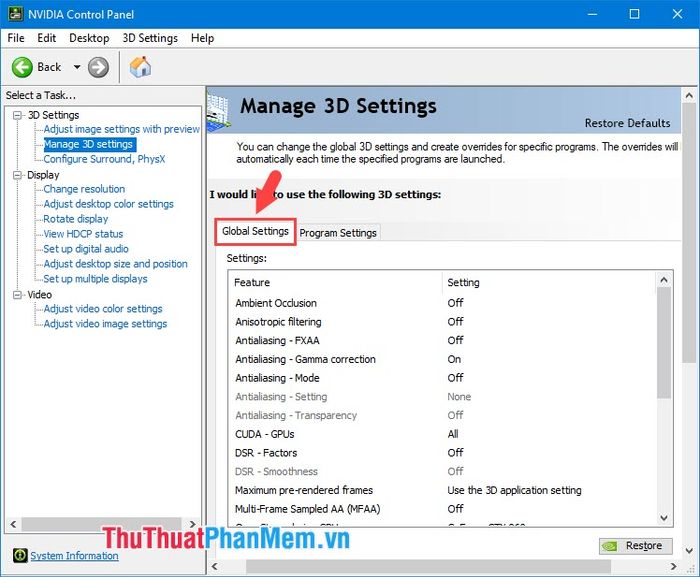Select Maximum pre-rendered frames row
Image resolution: width=700 pixels, height=577 pixels.
(442, 490)
